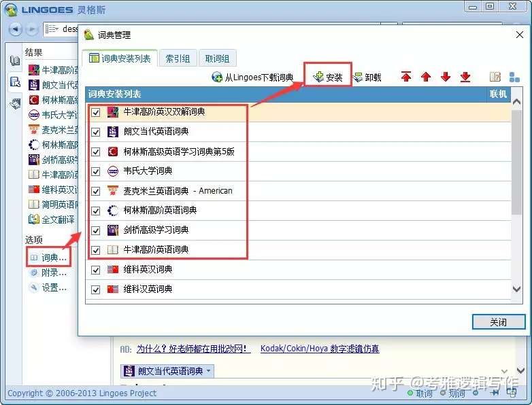The height and width of the screenshot is (405, 532).
Task: Click the dictionary list scrollbar thumb
Action: [x=516, y=162]
